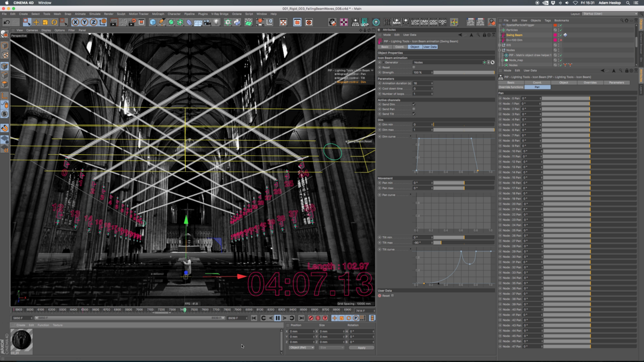Click the UDP No-Link plugin icon
This screenshot has width=644, height=362.
pyautogui.click(x=415, y=22)
